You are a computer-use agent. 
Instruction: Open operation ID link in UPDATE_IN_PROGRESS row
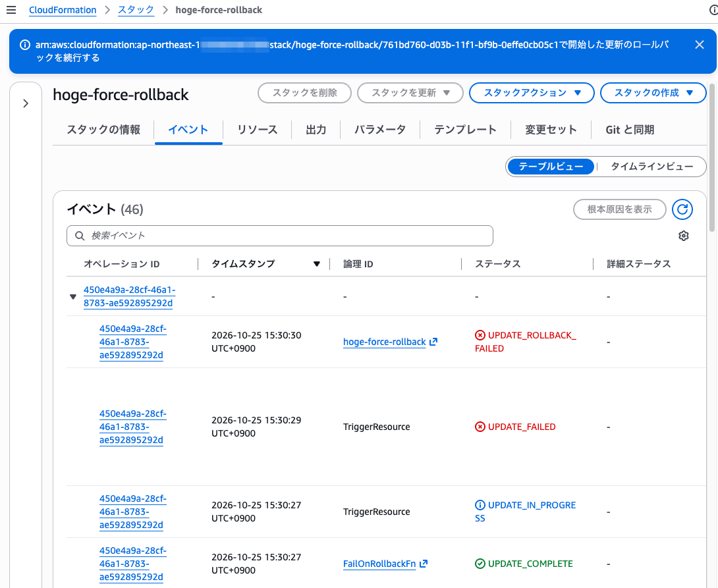[x=133, y=512]
